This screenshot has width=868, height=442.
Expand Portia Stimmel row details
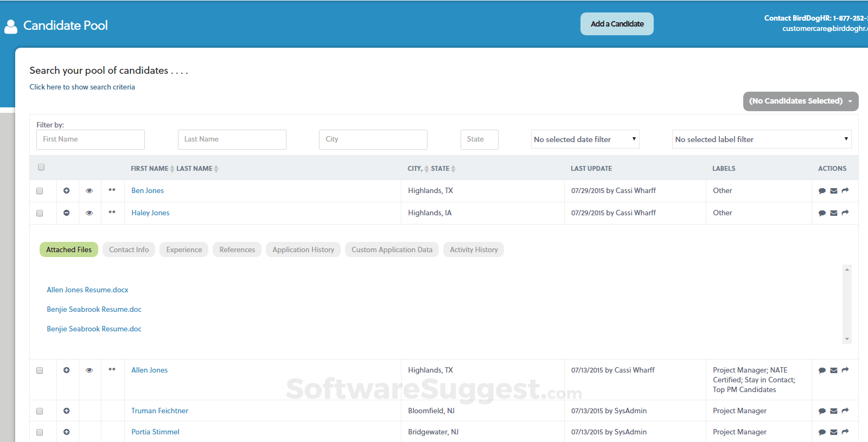(x=67, y=432)
